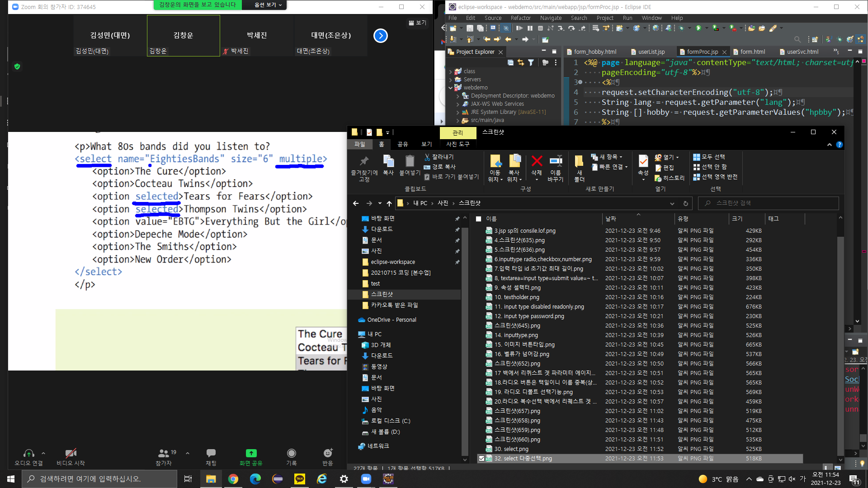Toggle the select-all checkbox in file header
The width and height of the screenshot is (868, 488).
tap(479, 219)
